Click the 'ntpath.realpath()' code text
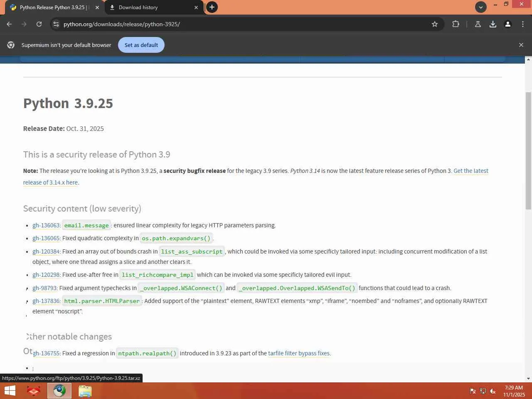Viewport: 532px width, 399px height. 147,353
